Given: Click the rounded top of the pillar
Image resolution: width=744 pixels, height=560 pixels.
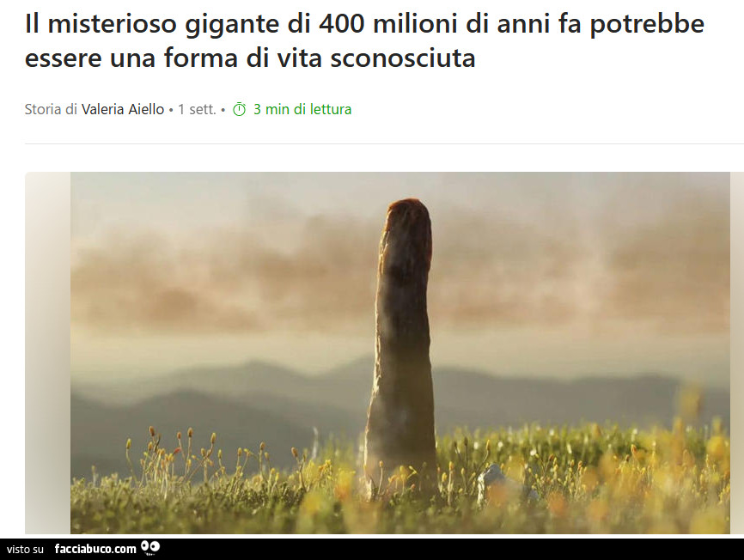Looking at the screenshot, I should point(407,210).
